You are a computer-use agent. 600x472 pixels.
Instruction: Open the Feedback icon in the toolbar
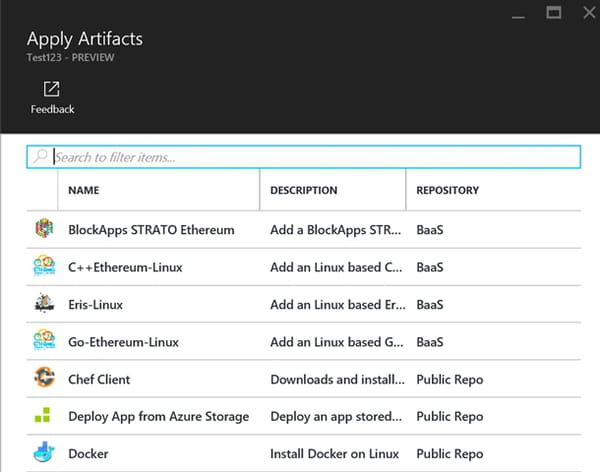pyautogui.click(x=51, y=89)
